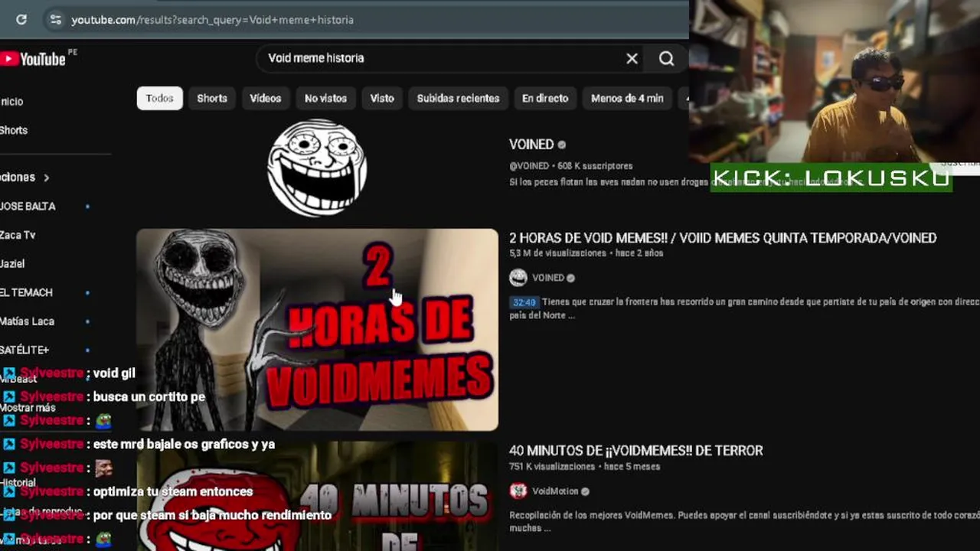980x551 pixels.
Task: Select the Shorts filter chip
Action: coord(212,98)
